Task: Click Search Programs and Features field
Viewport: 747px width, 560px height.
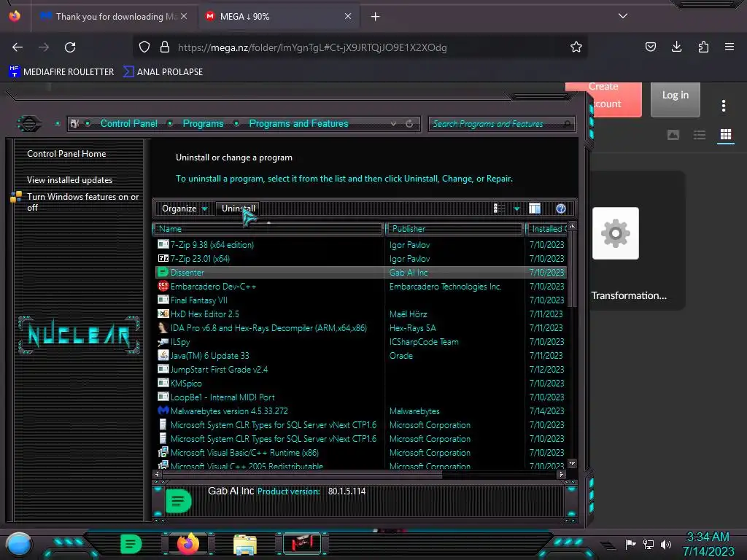Action: click(x=502, y=124)
